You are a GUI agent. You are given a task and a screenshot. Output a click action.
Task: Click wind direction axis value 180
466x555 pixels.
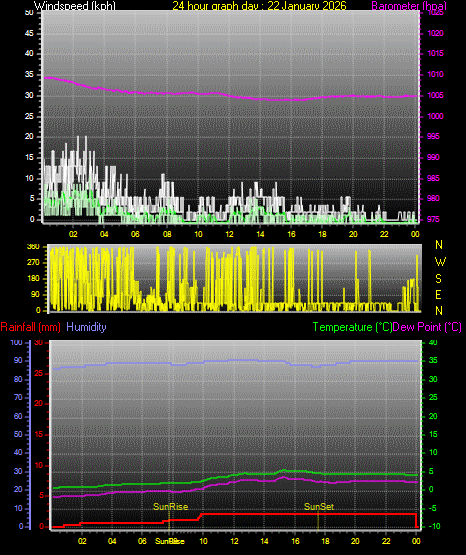tap(33, 279)
